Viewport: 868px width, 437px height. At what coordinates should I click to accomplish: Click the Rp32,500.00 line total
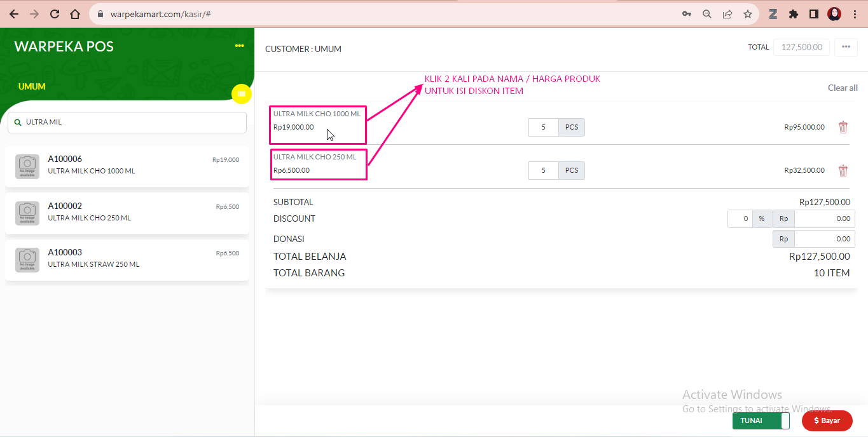click(804, 170)
